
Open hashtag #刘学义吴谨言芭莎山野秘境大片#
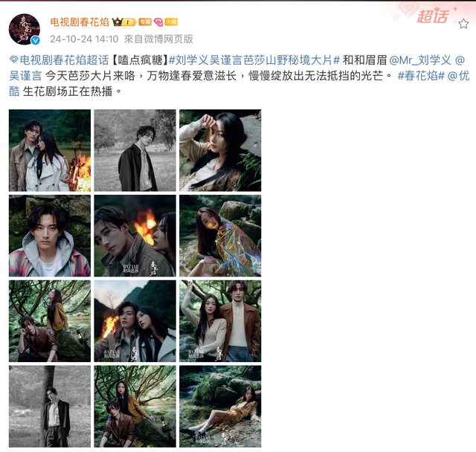[254, 60]
